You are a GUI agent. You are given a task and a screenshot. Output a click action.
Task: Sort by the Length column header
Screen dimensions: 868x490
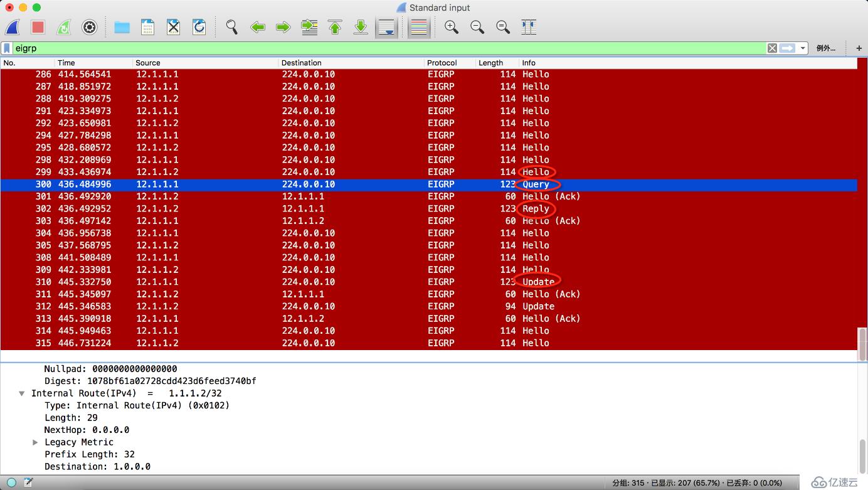[498, 63]
